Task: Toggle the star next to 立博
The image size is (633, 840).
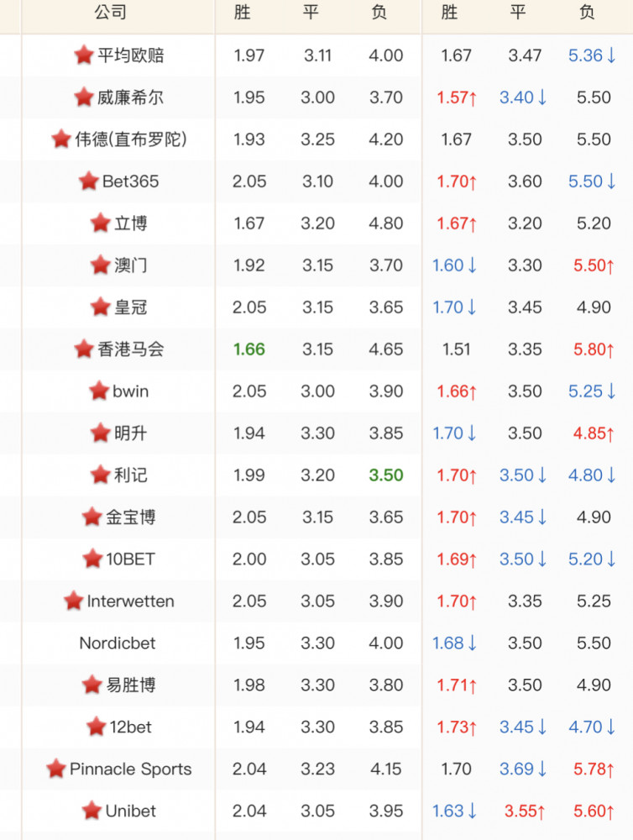Action: pos(100,223)
